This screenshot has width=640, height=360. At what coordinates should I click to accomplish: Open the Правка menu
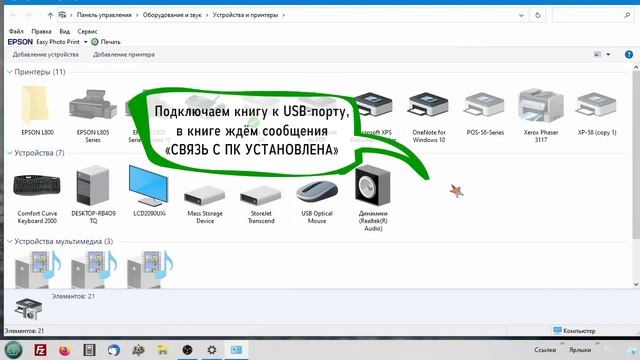pyautogui.click(x=41, y=31)
